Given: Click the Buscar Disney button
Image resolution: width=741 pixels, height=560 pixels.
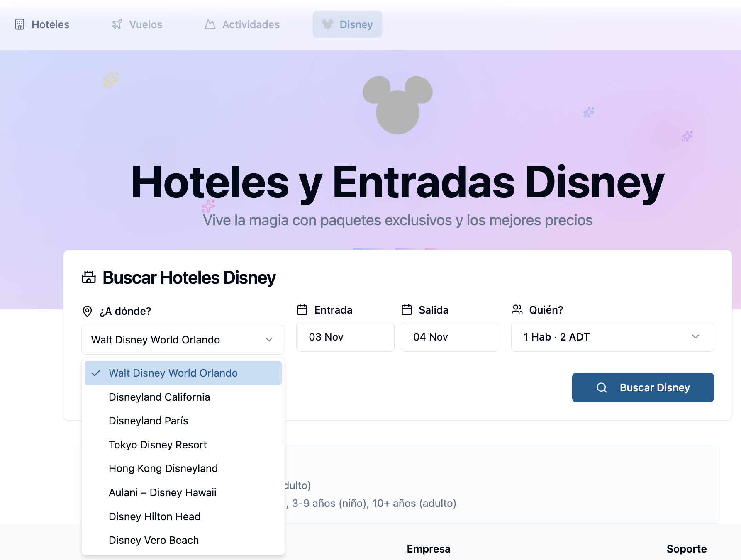Looking at the screenshot, I should 643,387.
